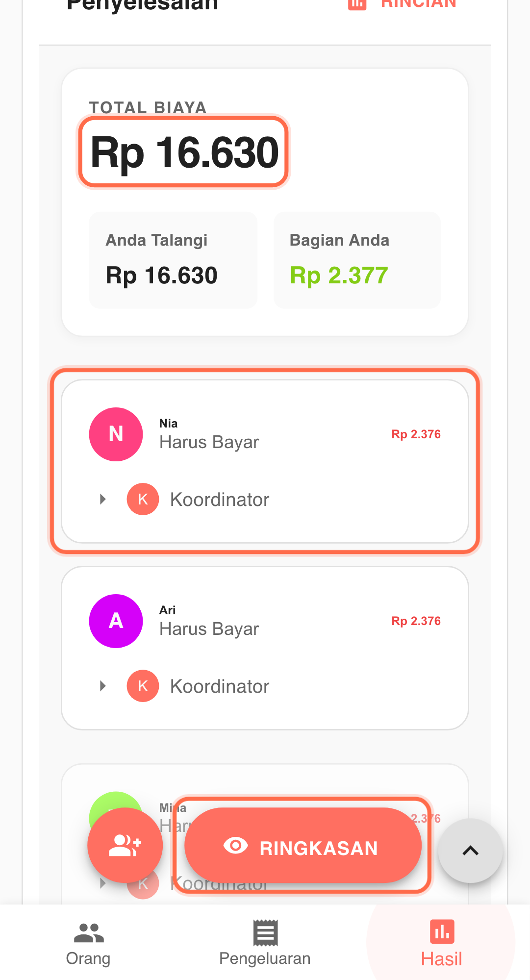Show the Ringkasan summary
Screen dimensions: 530x980
tap(303, 846)
